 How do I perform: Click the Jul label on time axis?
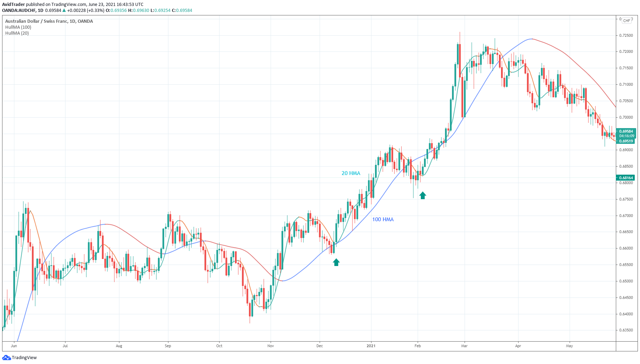65,346
